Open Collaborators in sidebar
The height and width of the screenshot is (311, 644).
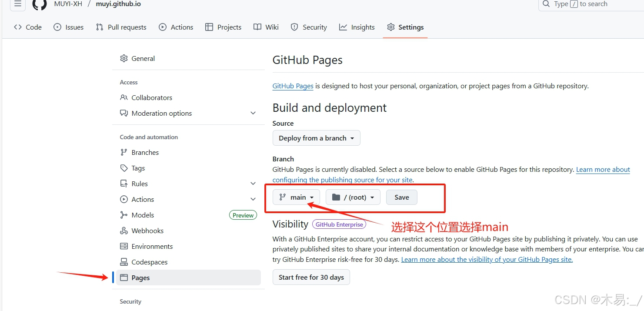tap(188, 97)
